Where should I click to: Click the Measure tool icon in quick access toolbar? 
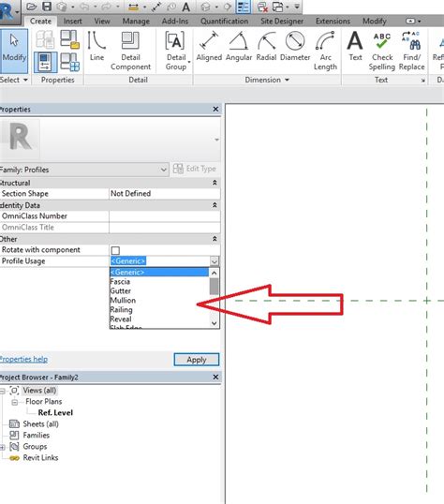point(133,7)
